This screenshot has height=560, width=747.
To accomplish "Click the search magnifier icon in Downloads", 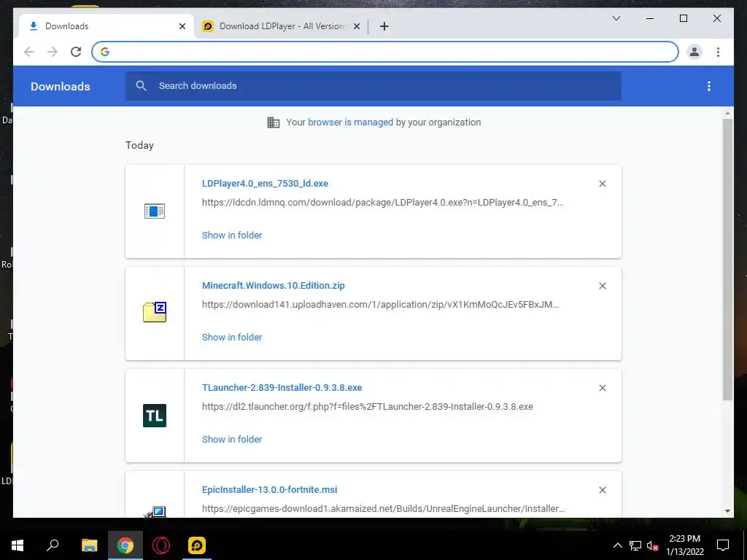I will [x=141, y=86].
